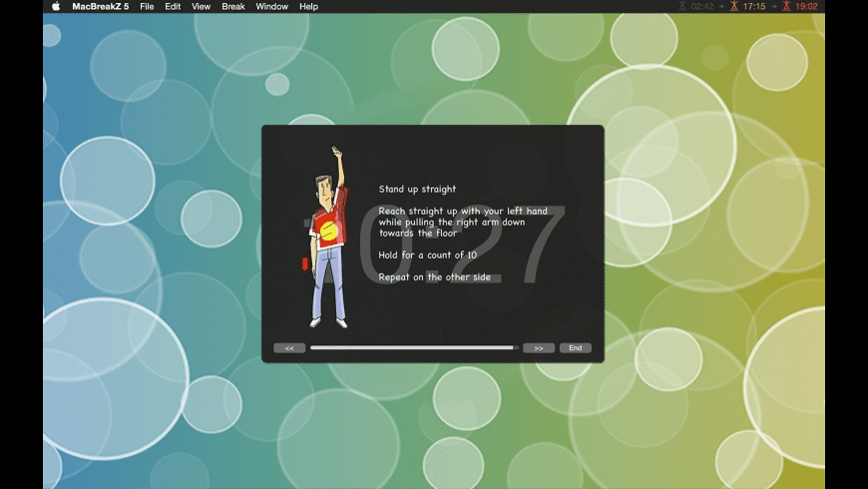Click the red stick-figure icon beside 19:02
Viewport: 868px width, 489px height.
pyautogui.click(x=786, y=7)
